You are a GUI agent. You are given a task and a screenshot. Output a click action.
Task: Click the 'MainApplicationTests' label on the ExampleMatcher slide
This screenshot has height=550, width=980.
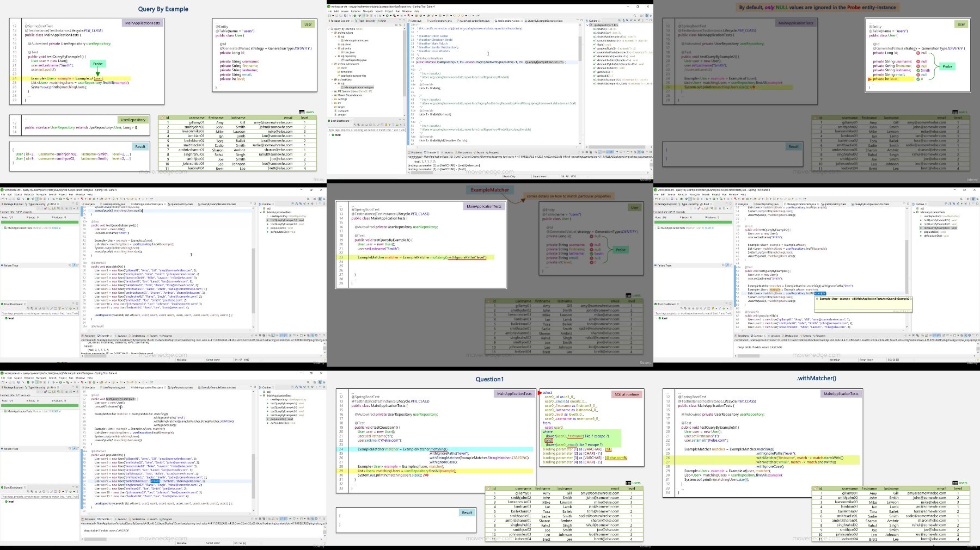[x=483, y=206]
